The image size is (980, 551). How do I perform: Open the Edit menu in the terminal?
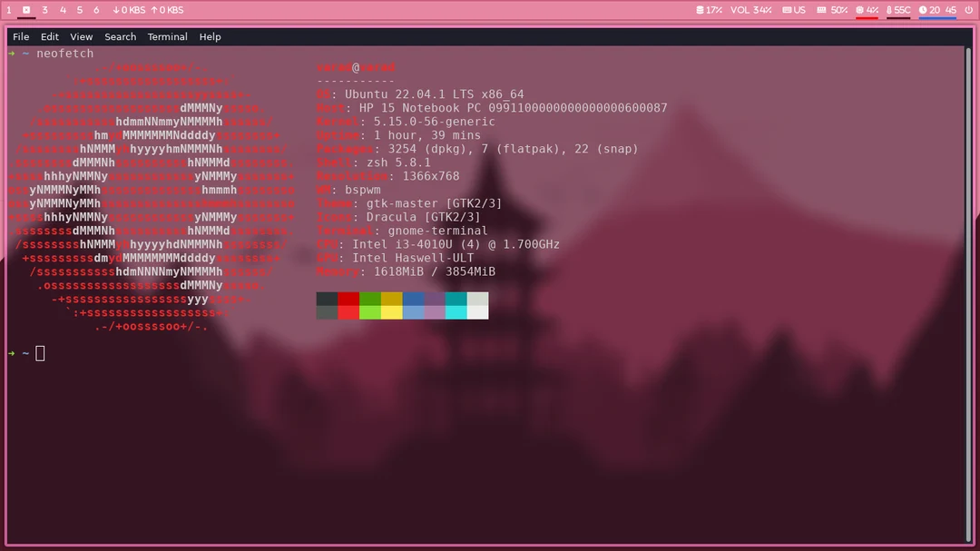tap(49, 36)
